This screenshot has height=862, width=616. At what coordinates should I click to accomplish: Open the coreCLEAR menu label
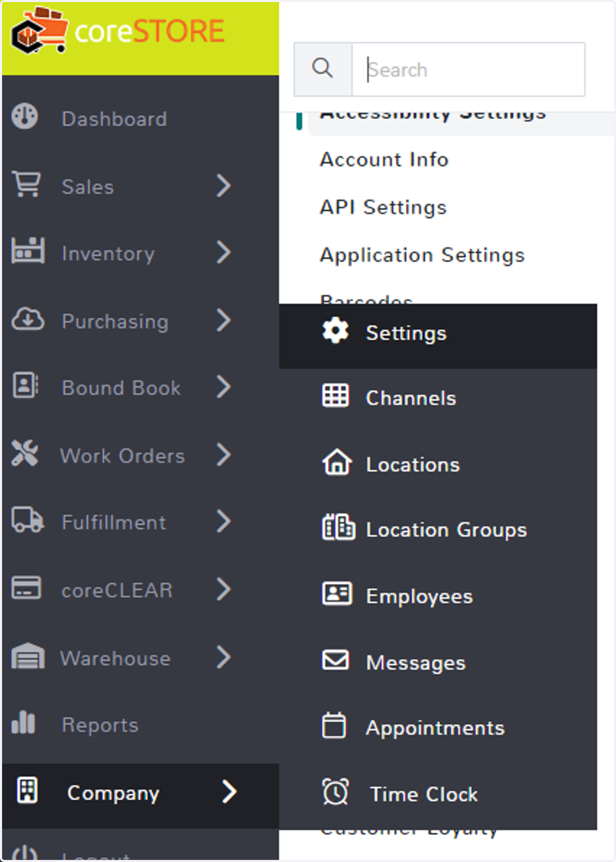117,591
